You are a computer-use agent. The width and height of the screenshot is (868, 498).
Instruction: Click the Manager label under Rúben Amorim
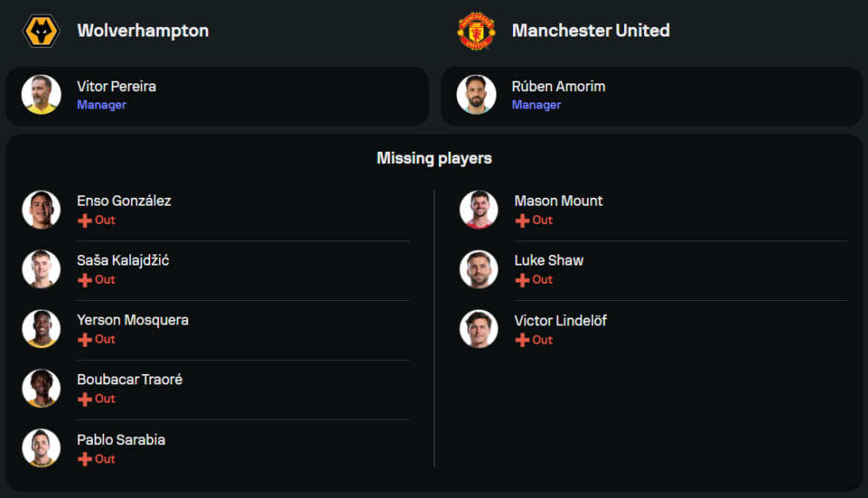pos(536,105)
